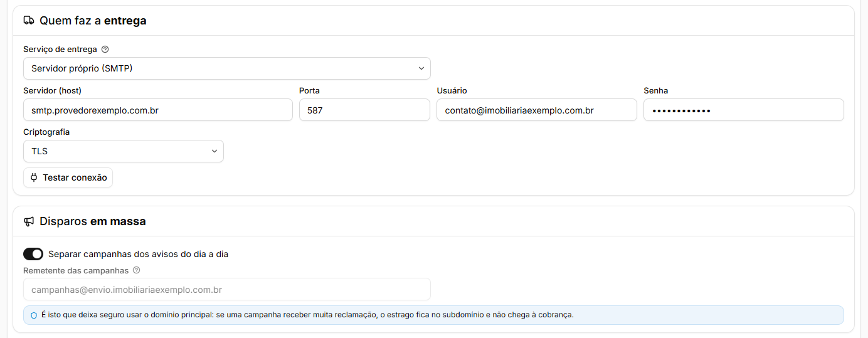Select the Usuário email input
This screenshot has width=868, height=338.
(x=537, y=110)
